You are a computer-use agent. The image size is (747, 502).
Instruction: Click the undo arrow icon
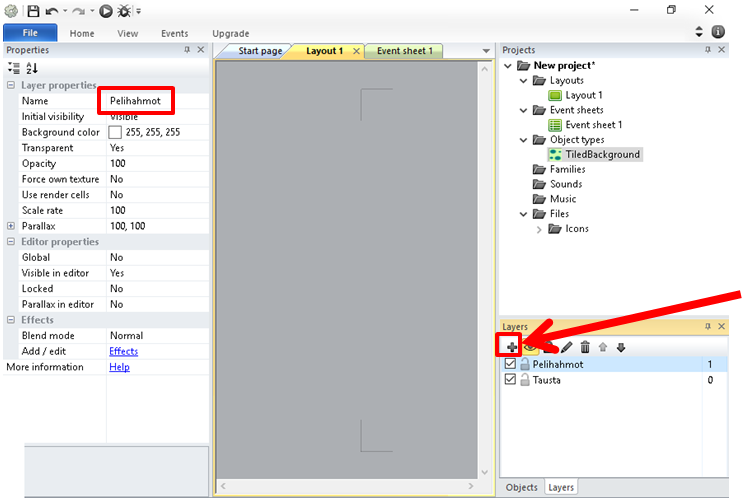point(51,11)
